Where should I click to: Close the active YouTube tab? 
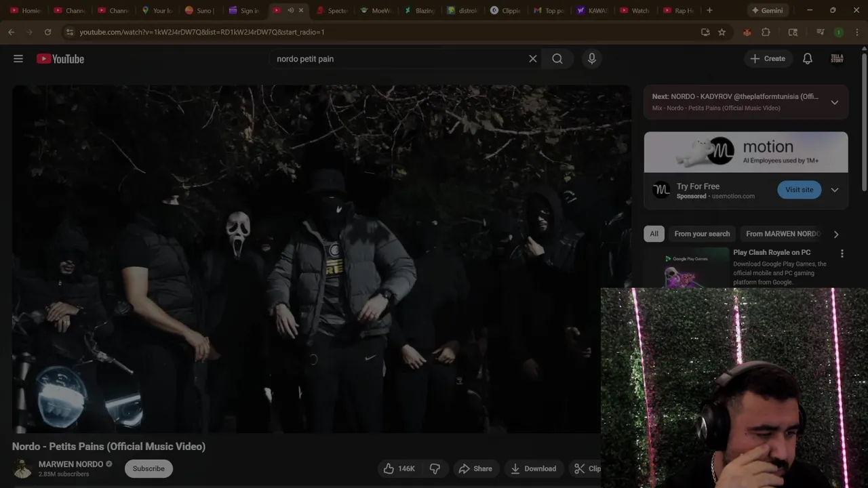pos(301,10)
